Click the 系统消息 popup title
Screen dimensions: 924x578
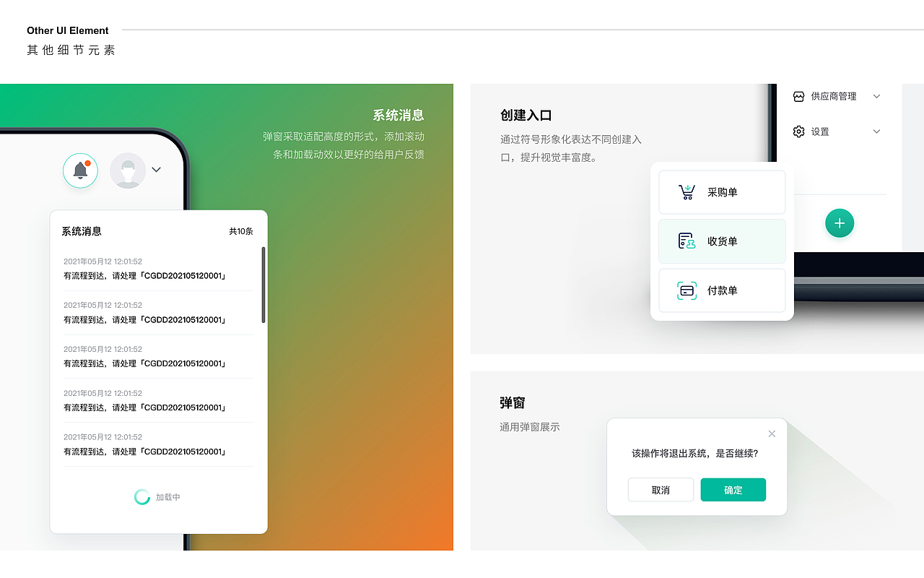[82, 231]
